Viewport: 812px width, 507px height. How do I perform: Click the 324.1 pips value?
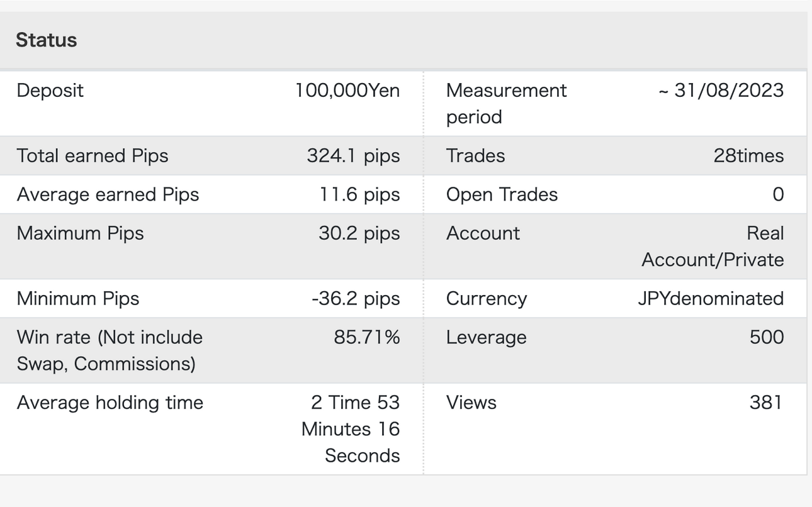coord(353,156)
